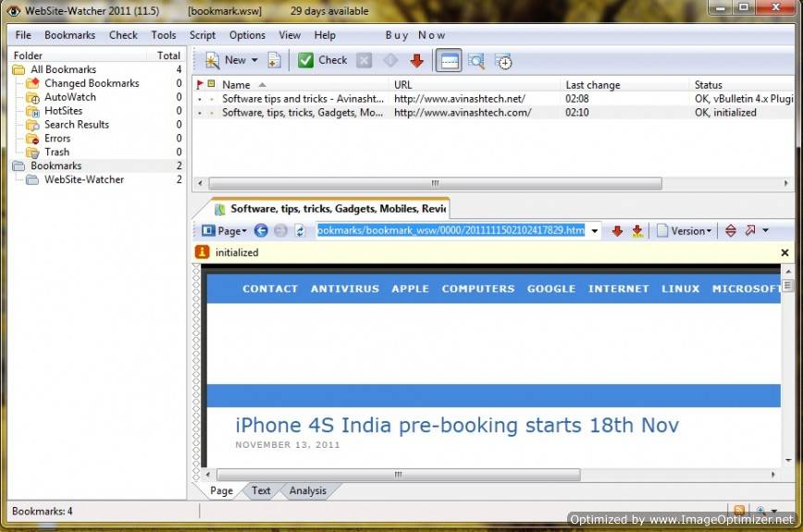
Task: Open the Version dropdown
Action: pyautogui.click(x=685, y=231)
